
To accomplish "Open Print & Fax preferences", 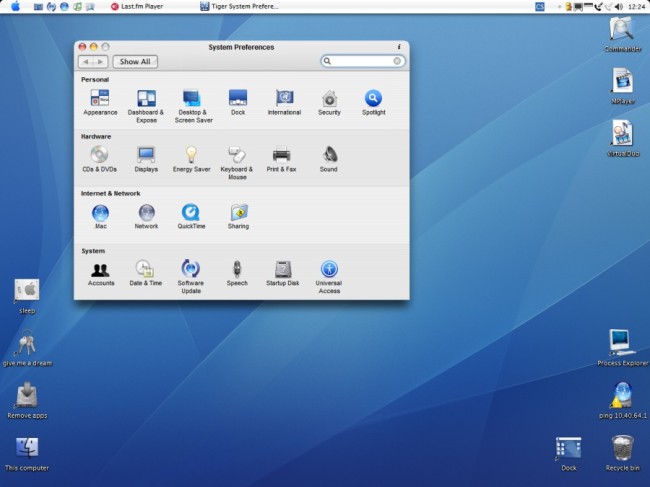I will pos(281,160).
